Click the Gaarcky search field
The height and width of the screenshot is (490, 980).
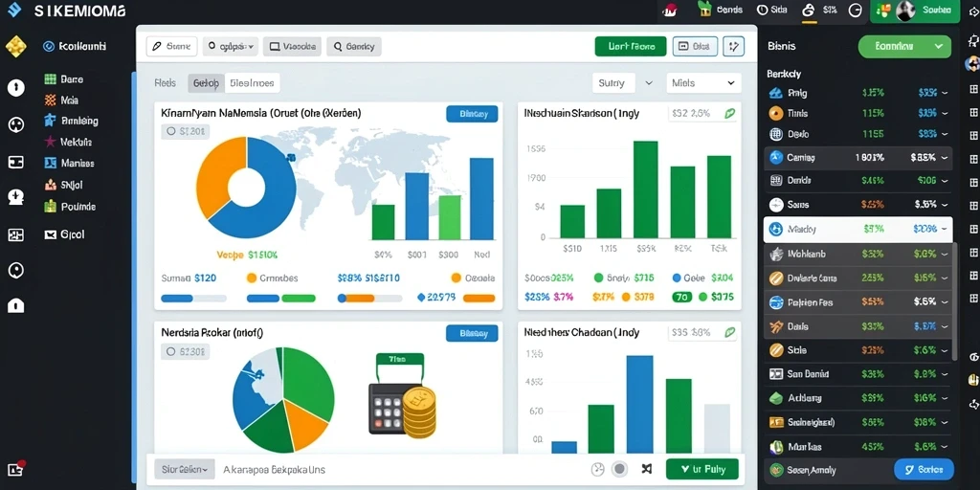pos(354,46)
